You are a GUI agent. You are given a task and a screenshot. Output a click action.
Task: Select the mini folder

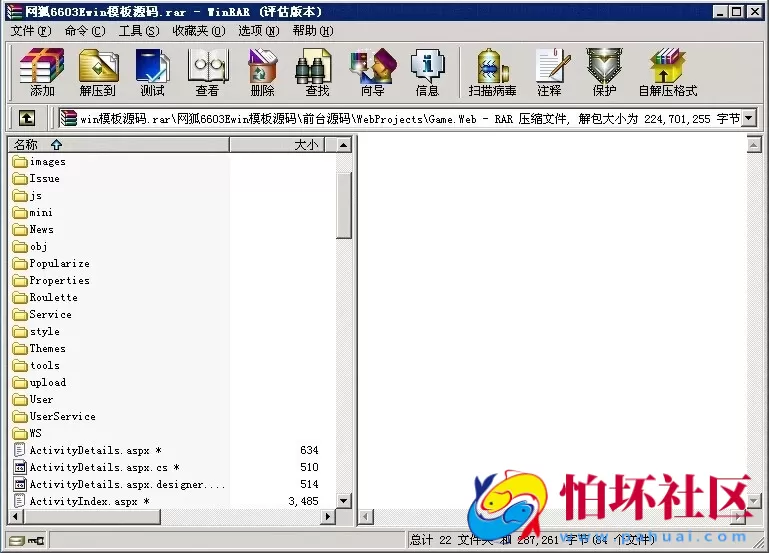coord(33,212)
